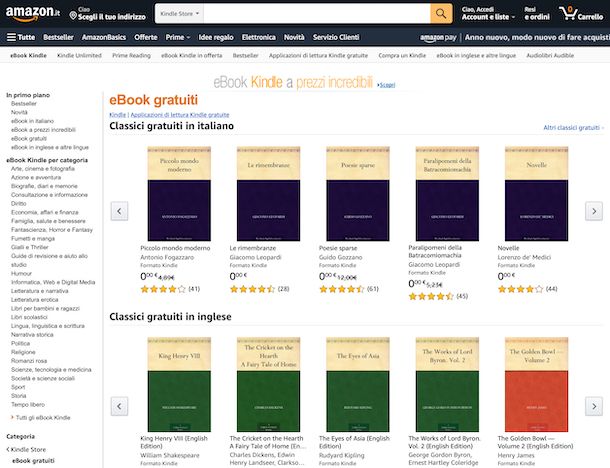
Task: Open the shopping cart Carrello icon
Action: click(581, 14)
